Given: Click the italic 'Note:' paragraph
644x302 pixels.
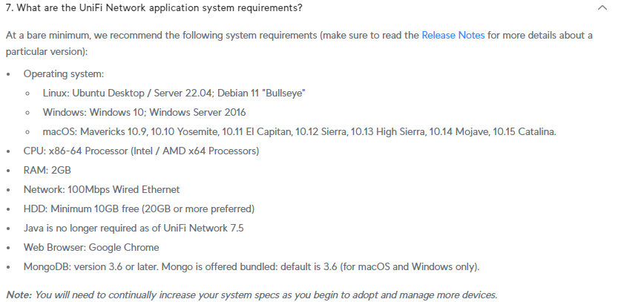Looking at the screenshot, I should pos(252,295).
